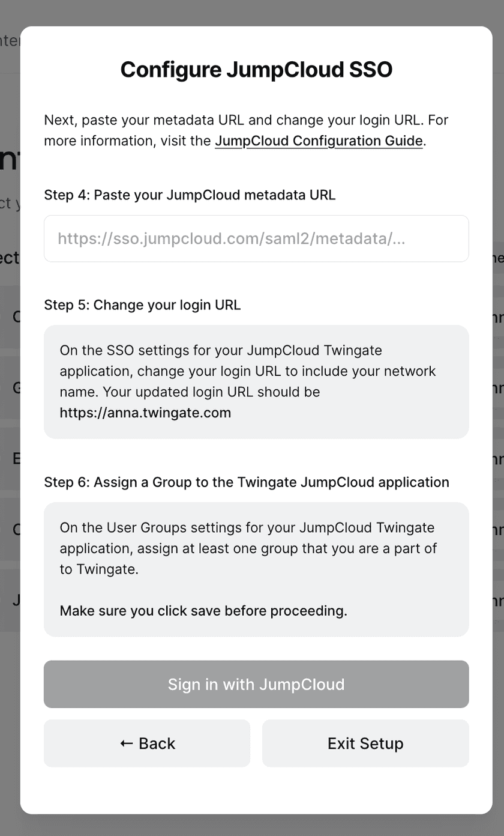The image size is (504, 836).
Task: Open the JumpCloud Configuration Guide link
Action: pyautogui.click(x=319, y=141)
